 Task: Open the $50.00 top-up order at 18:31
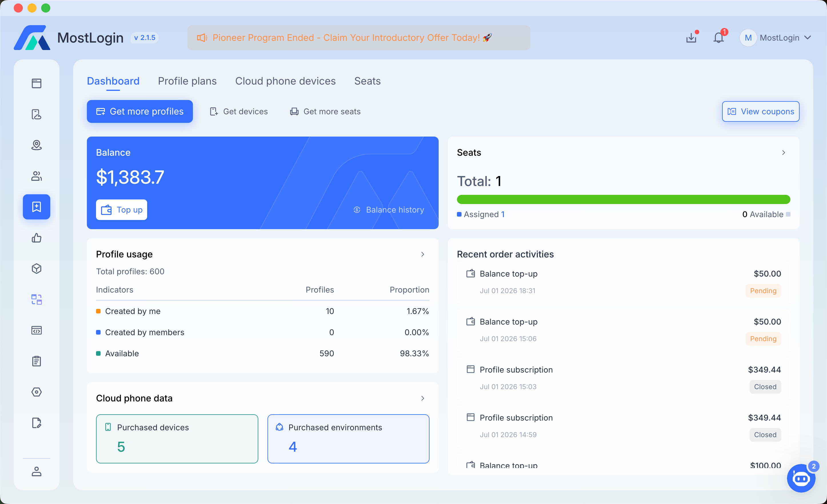coord(624,282)
